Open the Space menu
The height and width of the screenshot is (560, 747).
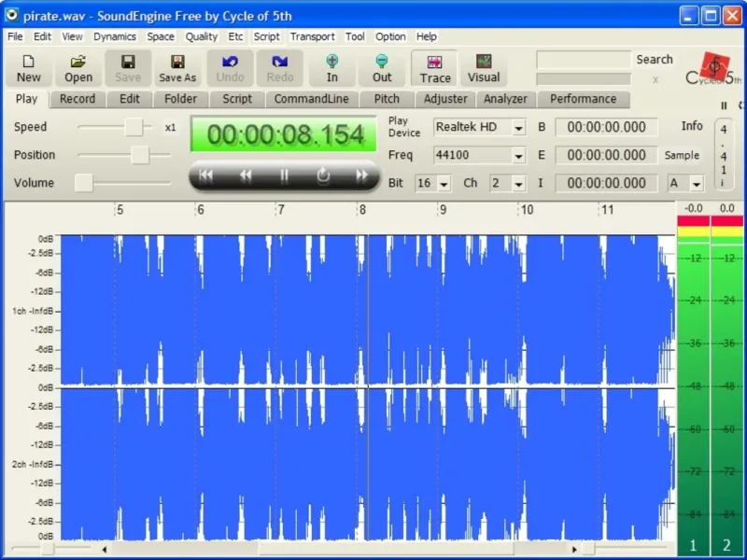click(x=160, y=36)
